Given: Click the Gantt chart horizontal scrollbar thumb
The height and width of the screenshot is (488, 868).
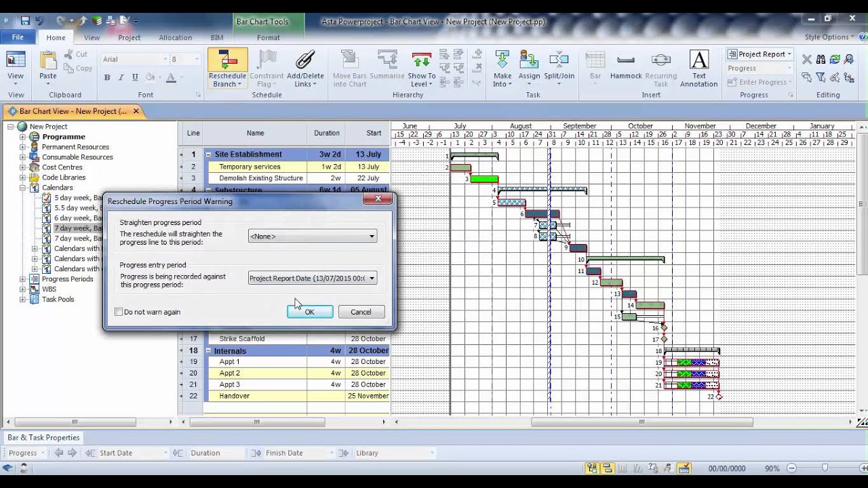Looking at the screenshot, I should [x=642, y=422].
